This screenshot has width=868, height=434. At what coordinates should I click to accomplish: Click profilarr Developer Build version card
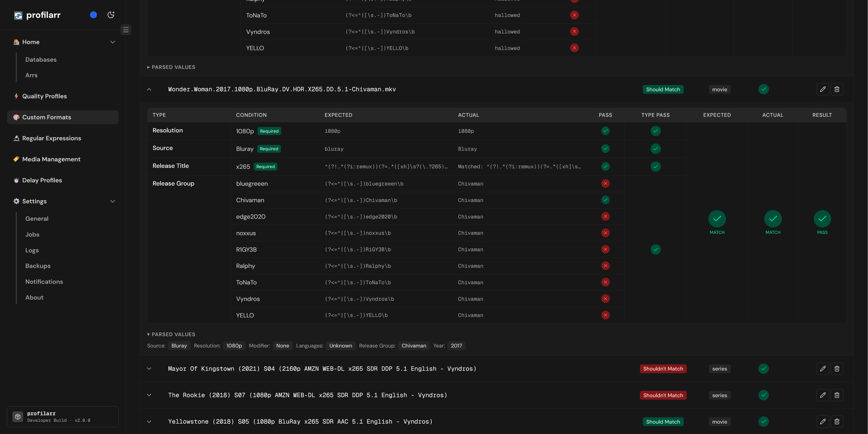tap(63, 417)
